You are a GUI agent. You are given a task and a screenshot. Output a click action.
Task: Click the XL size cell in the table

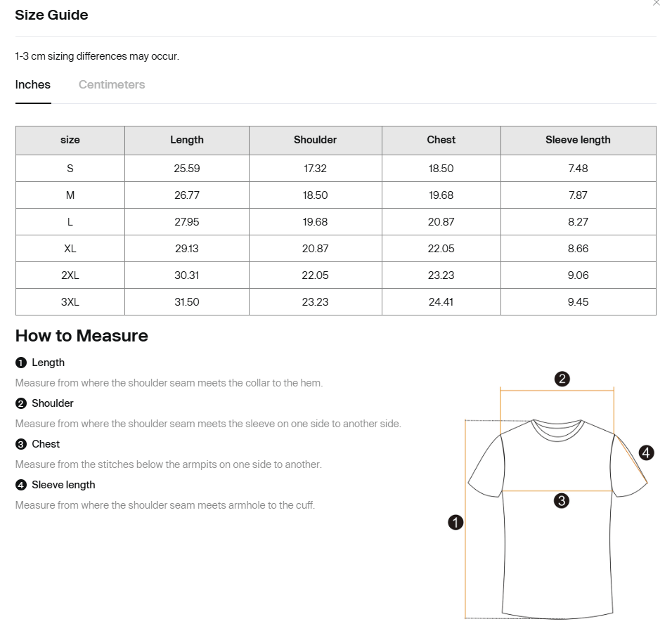coord(70,249)
